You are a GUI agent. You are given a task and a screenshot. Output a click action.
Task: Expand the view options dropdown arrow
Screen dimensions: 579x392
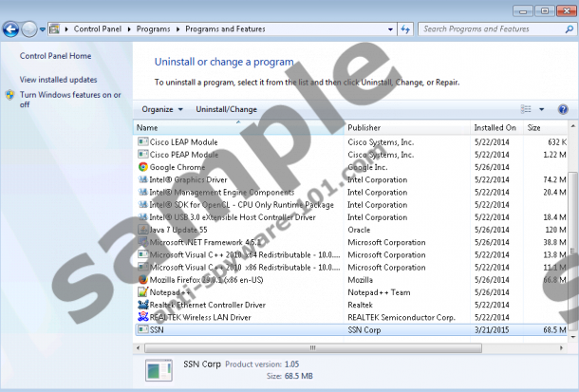541,109
